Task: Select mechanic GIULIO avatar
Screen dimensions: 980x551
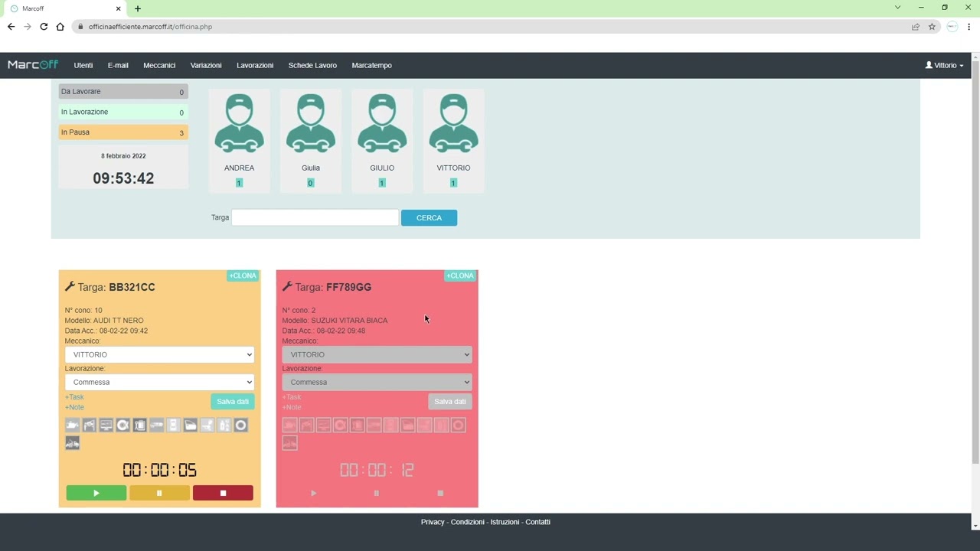Action: coord(382,124)
